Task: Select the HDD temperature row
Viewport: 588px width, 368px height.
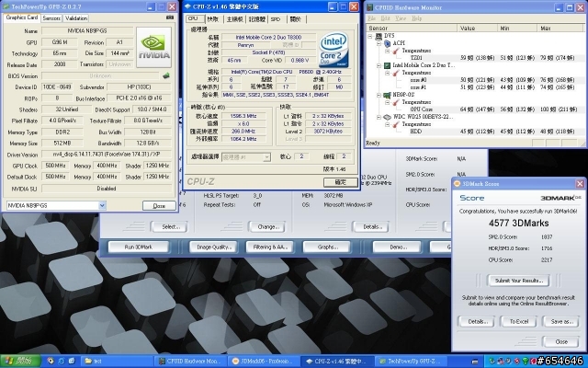Action: 476,132
